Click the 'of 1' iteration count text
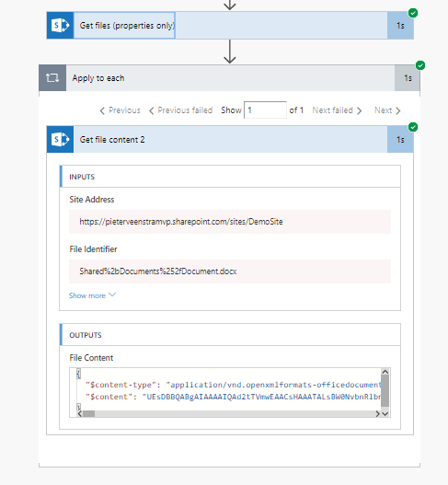 tap(296, 110)
